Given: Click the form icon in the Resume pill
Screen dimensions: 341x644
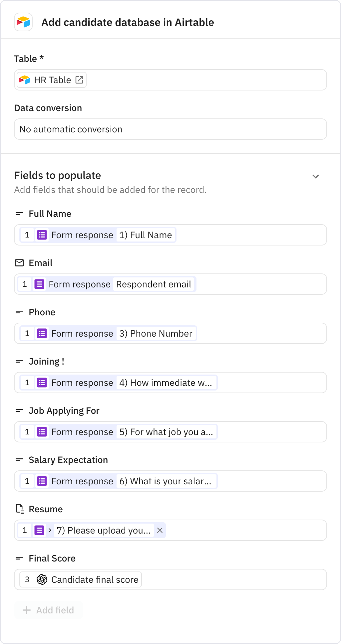Looking at the screenshot, I should coord(39,530).
